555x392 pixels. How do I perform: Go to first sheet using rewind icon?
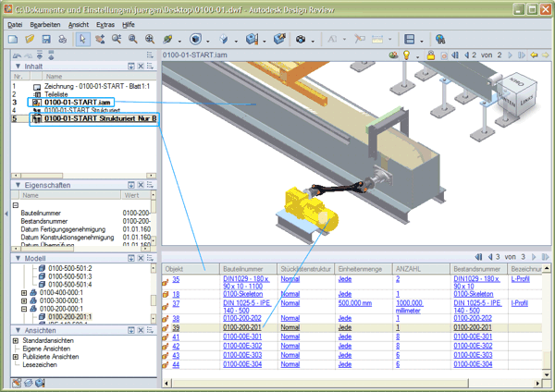455,55
